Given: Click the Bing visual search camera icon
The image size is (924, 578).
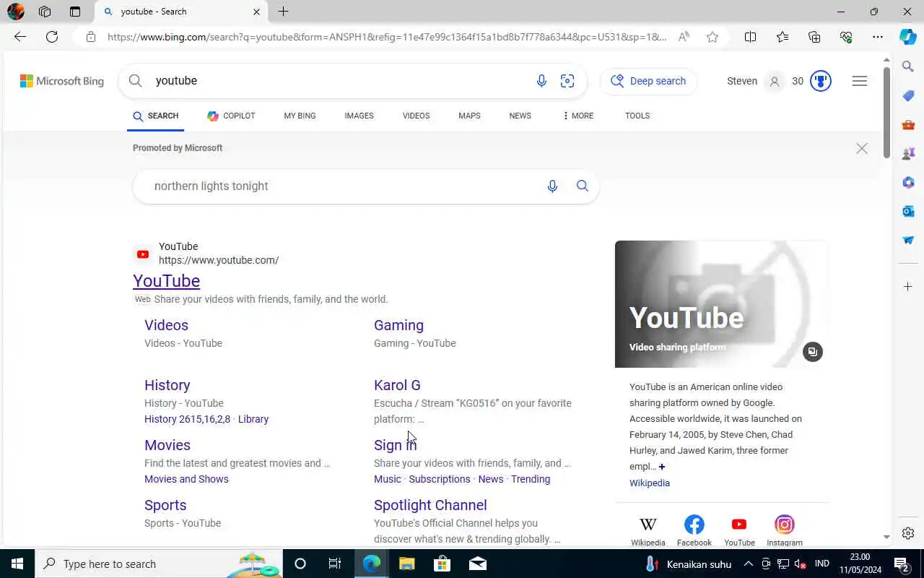Looking at the screenshot, I should pyautogui.click(x=567, y=81).
